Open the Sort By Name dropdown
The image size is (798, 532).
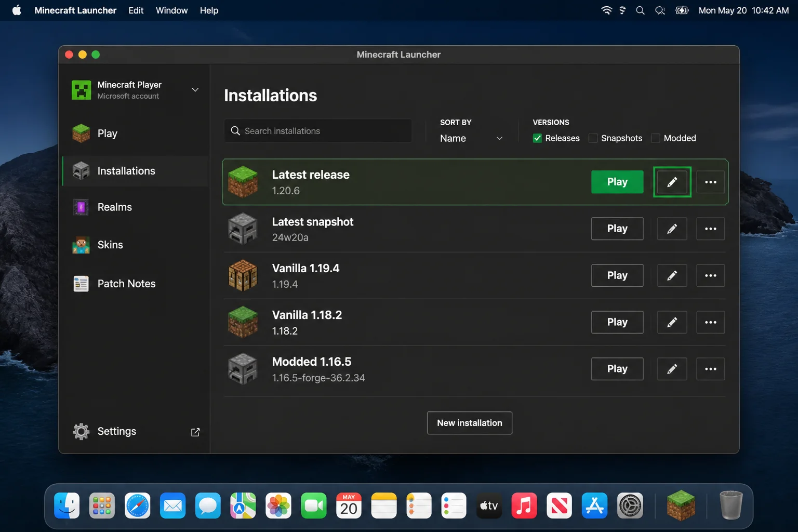[471, 138]
